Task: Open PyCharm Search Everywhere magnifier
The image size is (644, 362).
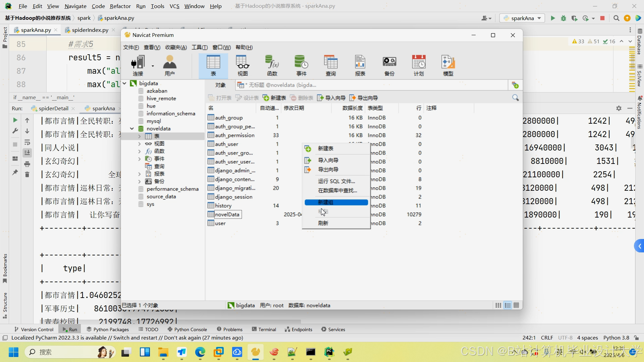Action: coord(616,18)
